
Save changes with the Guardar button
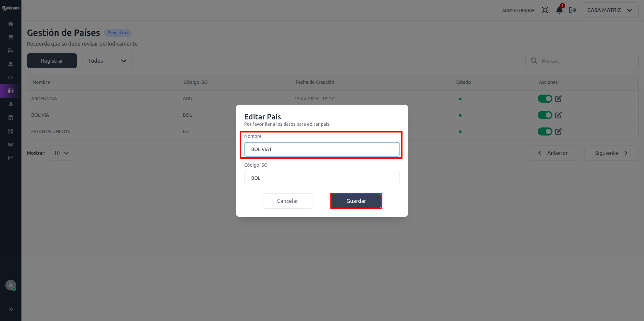click(356, 201)
